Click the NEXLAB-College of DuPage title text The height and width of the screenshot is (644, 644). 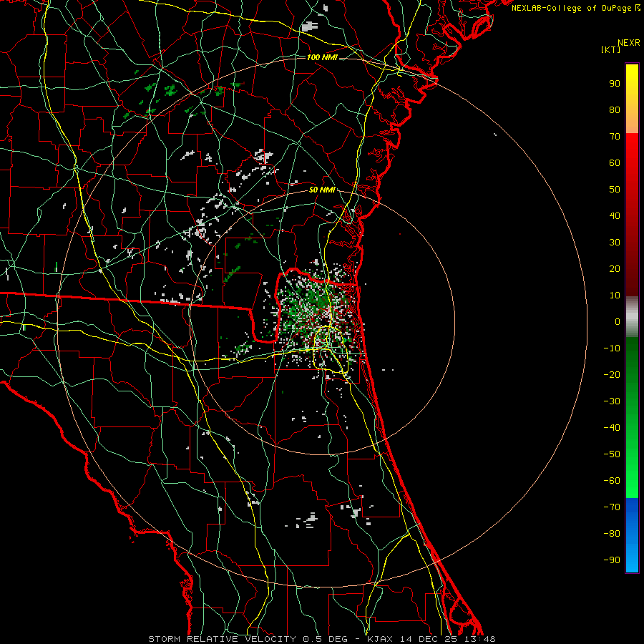pos(572,8)
